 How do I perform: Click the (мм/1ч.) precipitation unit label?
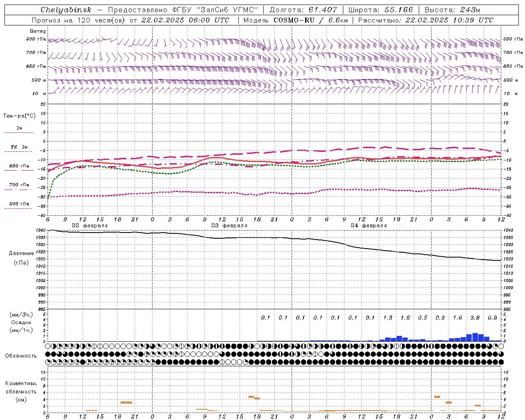click(21, 330)
